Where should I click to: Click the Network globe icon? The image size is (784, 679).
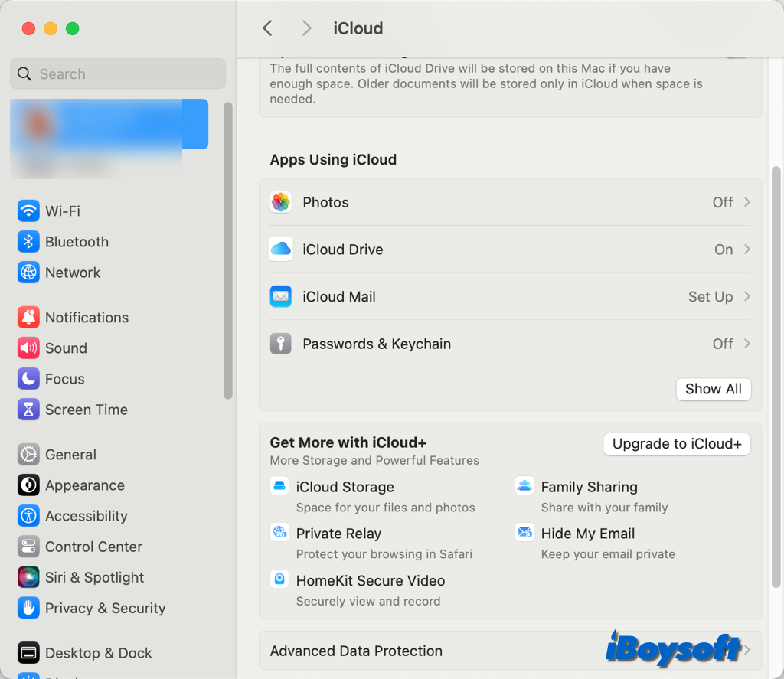click(x=28, y=273)
